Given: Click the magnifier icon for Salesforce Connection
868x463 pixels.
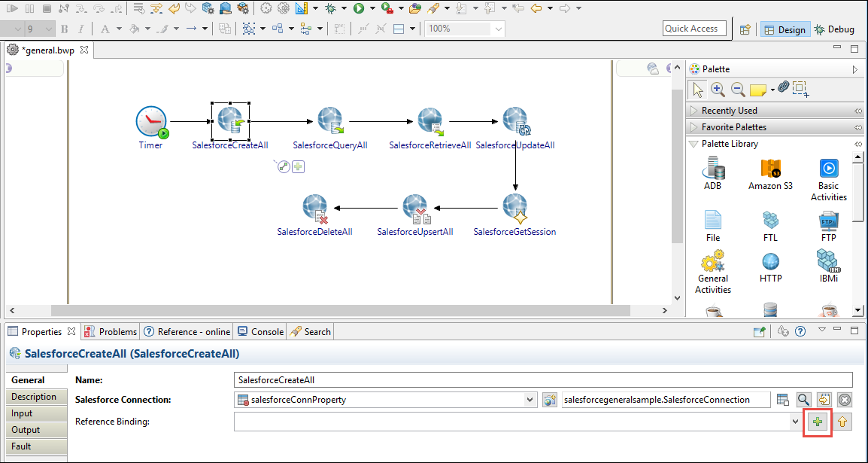Looking at the screenshot, I should [803, 400].
